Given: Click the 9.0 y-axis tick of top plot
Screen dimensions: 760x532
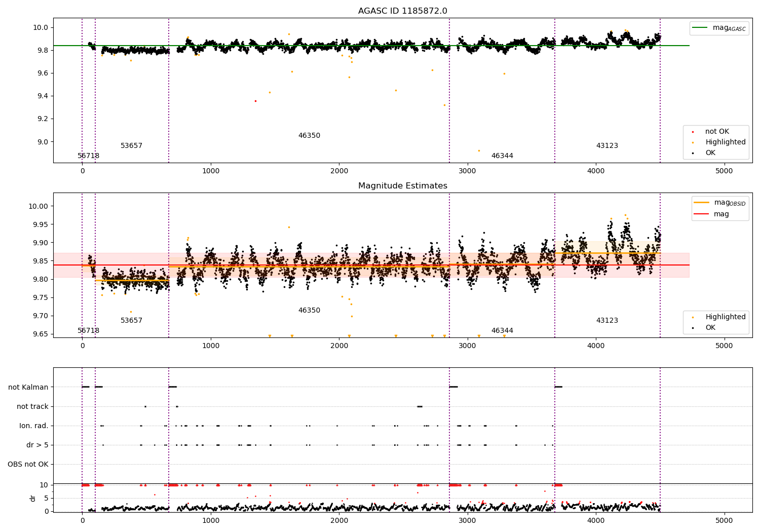Looking at the screenshot, I should click(x=43, y=142).
